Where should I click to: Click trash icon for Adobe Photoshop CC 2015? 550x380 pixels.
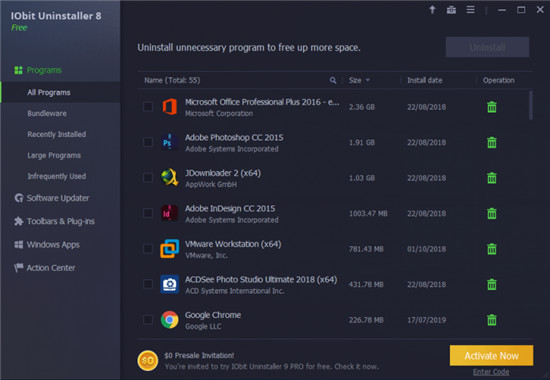tap(492, 142)
